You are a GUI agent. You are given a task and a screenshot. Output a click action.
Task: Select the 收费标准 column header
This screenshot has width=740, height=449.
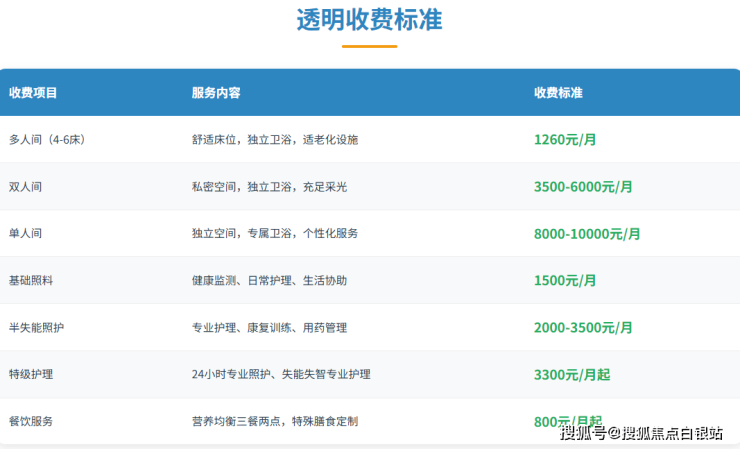point(558,93)
